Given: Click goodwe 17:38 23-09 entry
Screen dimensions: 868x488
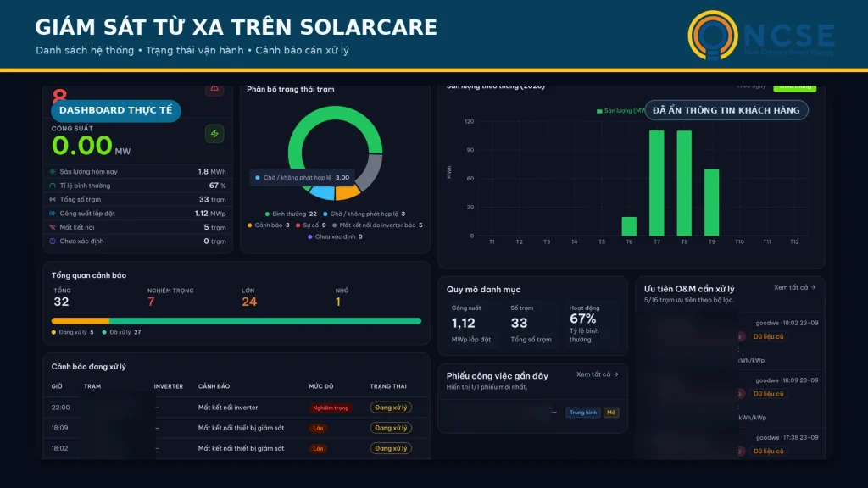Looking at the screenshot, I should click(x=787, y=438).
